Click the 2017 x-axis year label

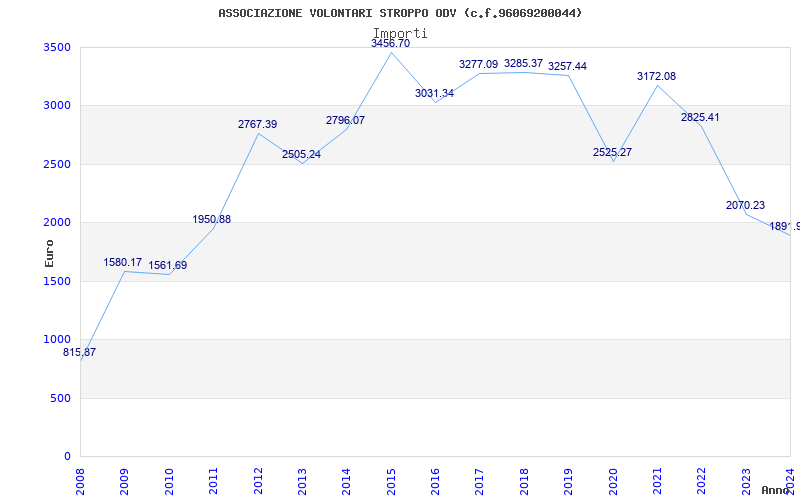point(480,481)
